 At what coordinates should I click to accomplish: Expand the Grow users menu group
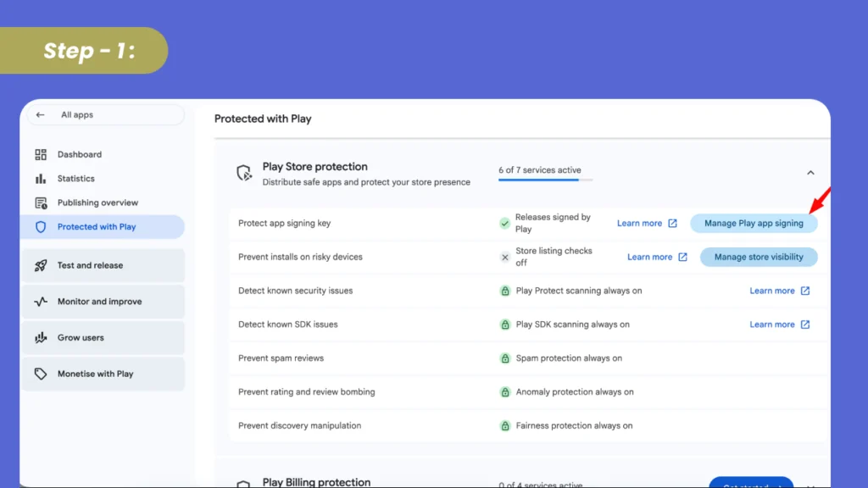(x=103, y=337)
